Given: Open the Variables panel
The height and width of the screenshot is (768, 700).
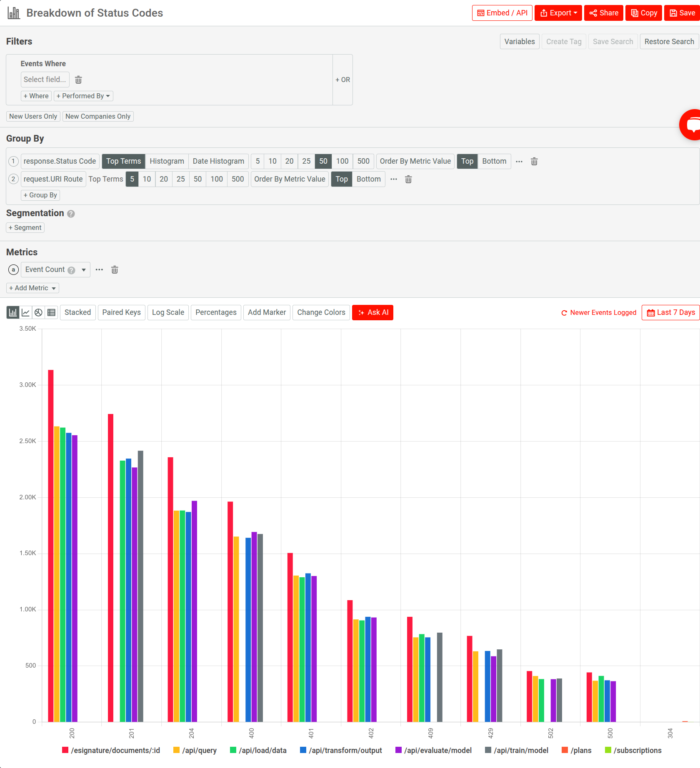Looking at the screenshot, I should pyautogui.click(x=519, y=41).
